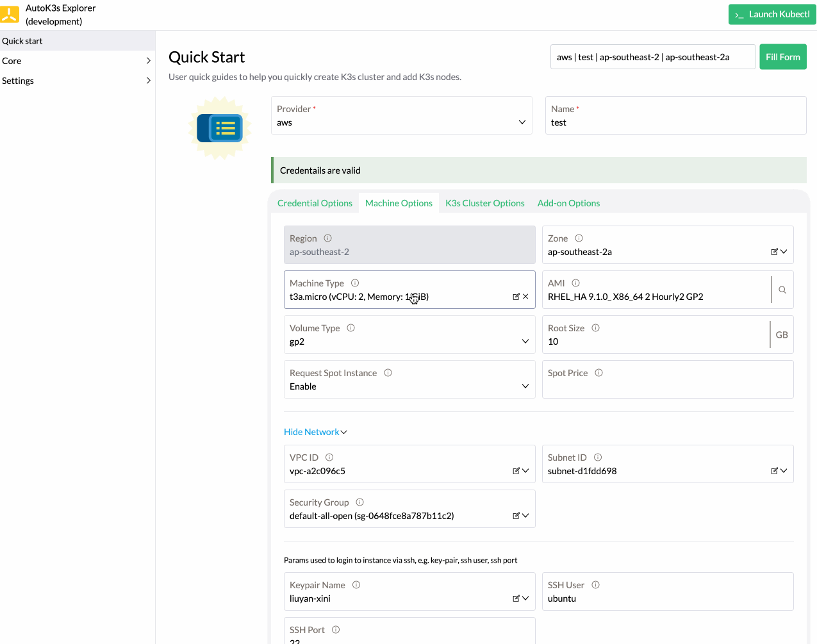The width and height of the screenshot is (817, 644).
Task: Open the Zone dropdown arrow
Action: pos(783,251)
